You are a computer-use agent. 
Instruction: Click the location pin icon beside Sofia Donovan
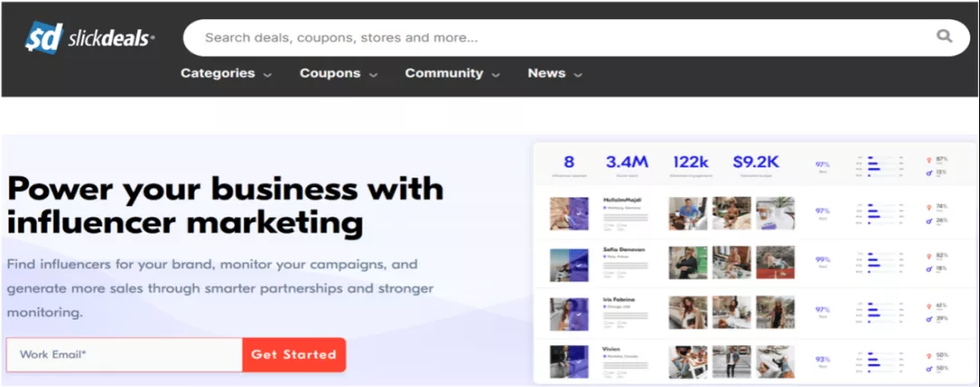click(x=605, y=257)
